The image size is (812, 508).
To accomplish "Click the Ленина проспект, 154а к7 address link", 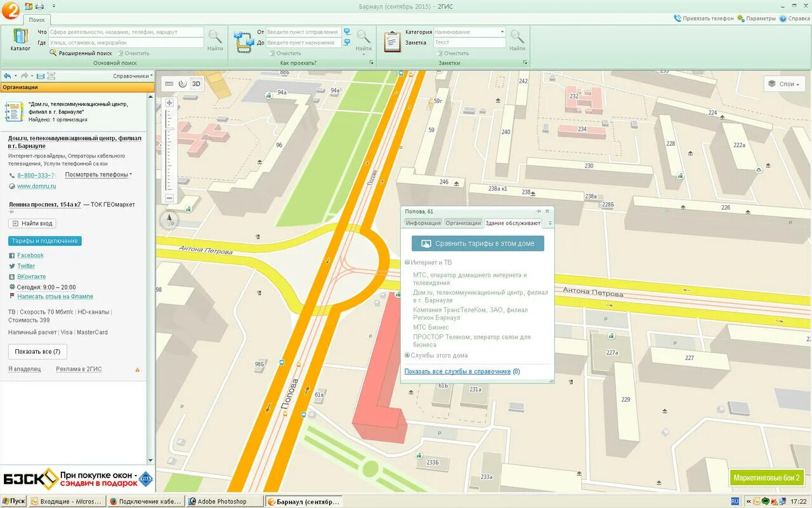I will [44, 204].
